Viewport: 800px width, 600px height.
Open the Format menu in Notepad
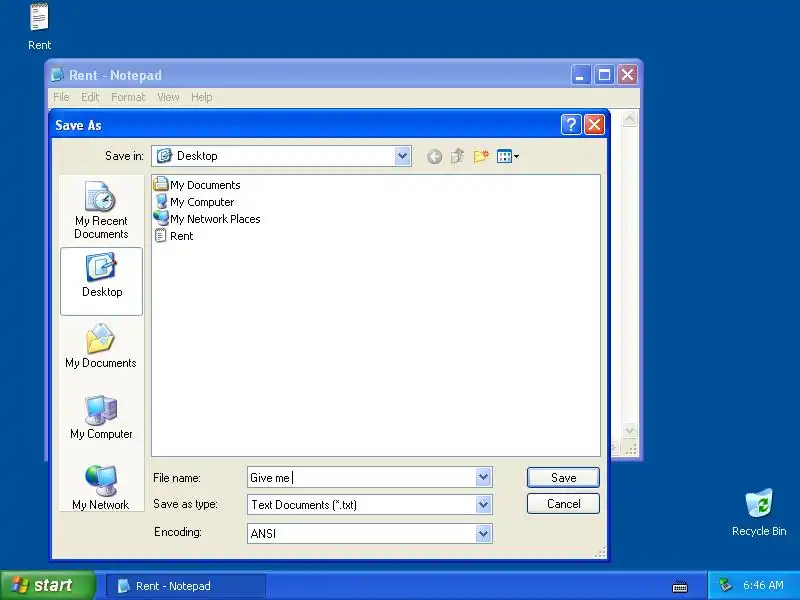click(x=128, y=97)
